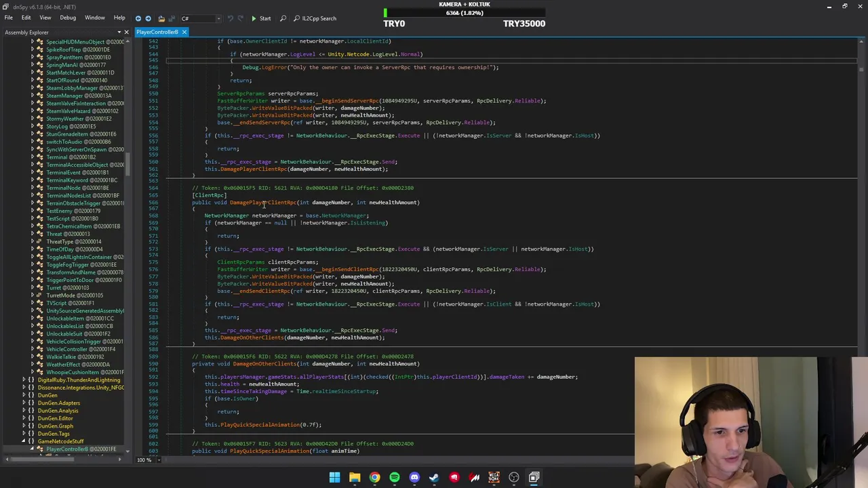Click the DamageOnOtherClients method declaration

[265, 363]
